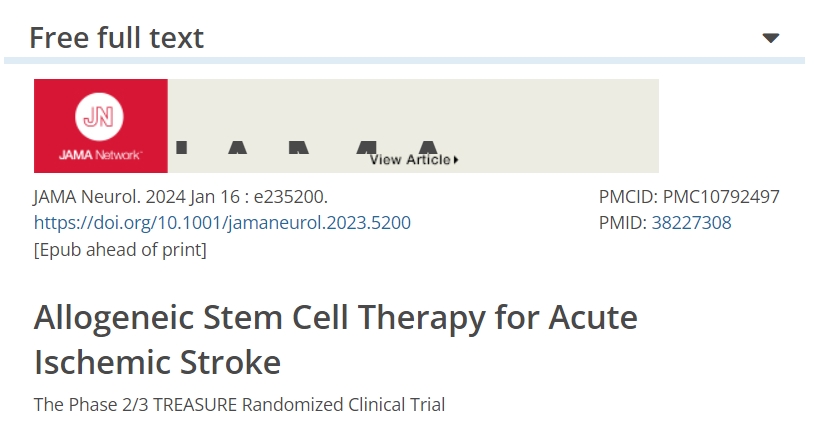This screenshot has width=814, height=425.
Task: Click the small arrow beside View Article
Action: (x=456, y=160)
